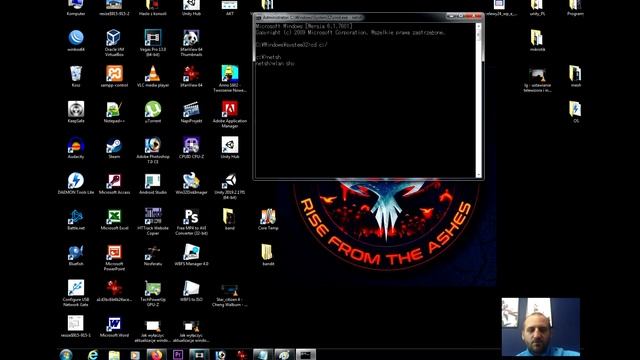Open the WBFS to ISO shortcut

tap(191, 290)
